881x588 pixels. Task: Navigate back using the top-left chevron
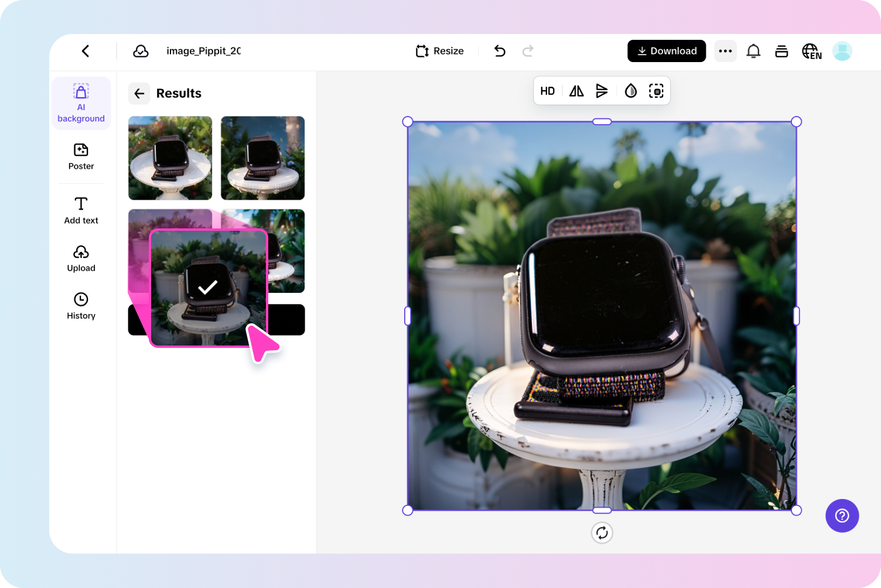86,51
